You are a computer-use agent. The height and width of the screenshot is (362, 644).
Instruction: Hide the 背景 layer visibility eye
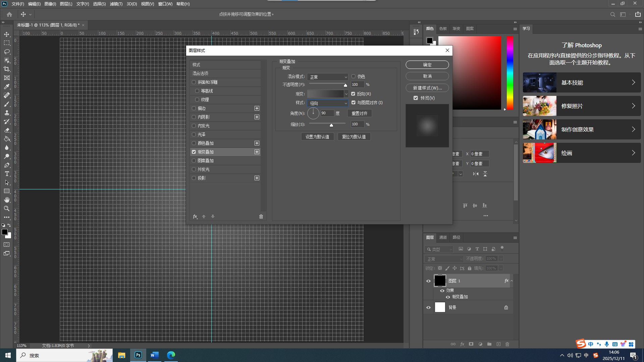point(428,307)
